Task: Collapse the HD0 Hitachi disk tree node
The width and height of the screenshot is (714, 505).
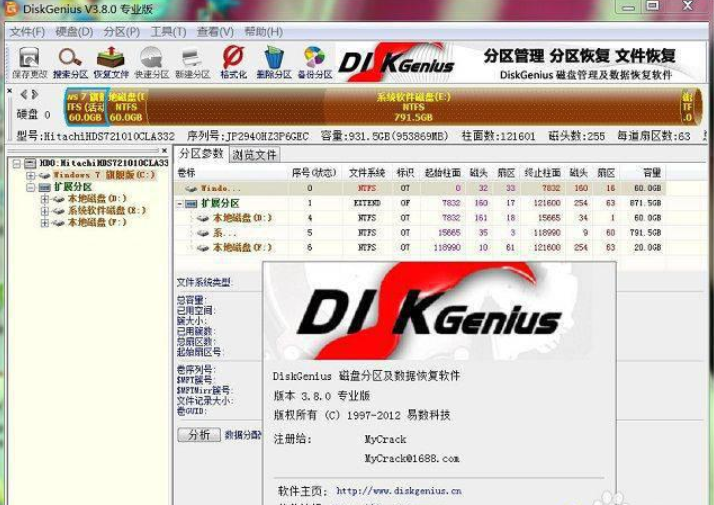Action: 18,163
